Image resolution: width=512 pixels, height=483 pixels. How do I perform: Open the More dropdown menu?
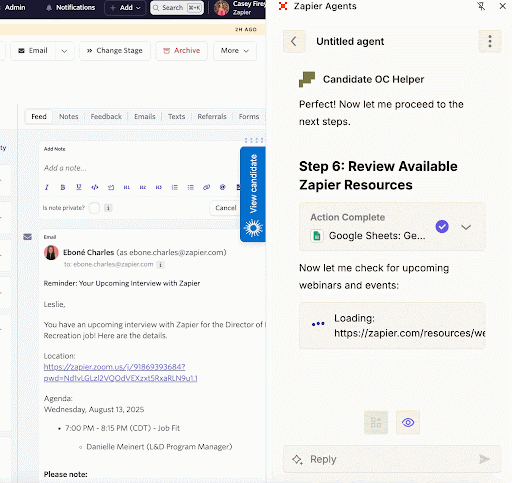point(235,51)
